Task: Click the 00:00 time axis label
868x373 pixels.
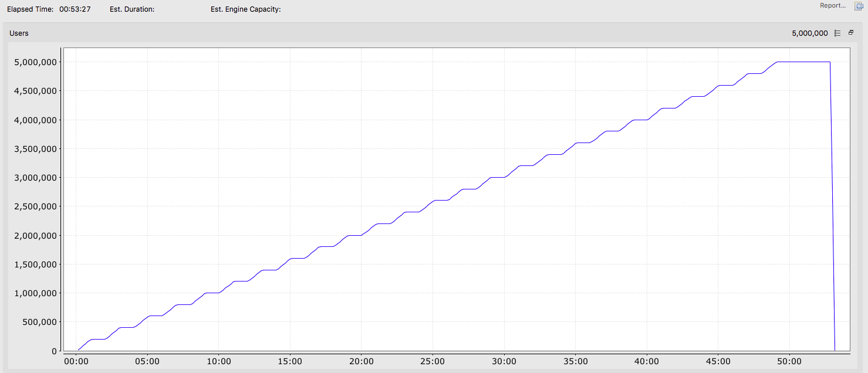Action: click(76, 361)
